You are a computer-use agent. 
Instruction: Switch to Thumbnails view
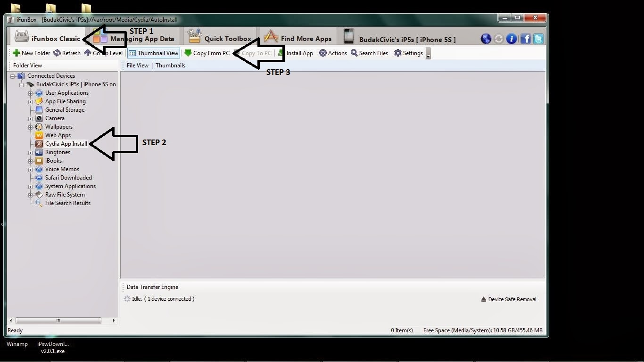170,66
